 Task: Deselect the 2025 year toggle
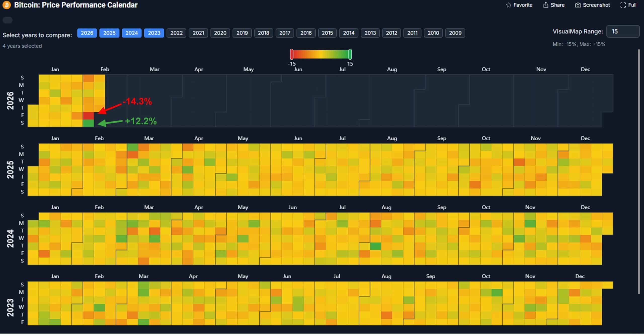109,33
